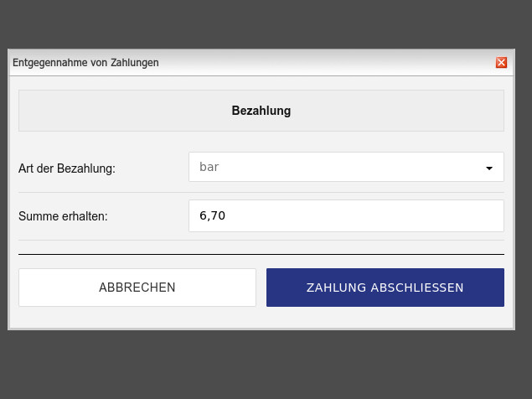Close the Entgegennahme von Zahlungen dialog

pos(501,63)
